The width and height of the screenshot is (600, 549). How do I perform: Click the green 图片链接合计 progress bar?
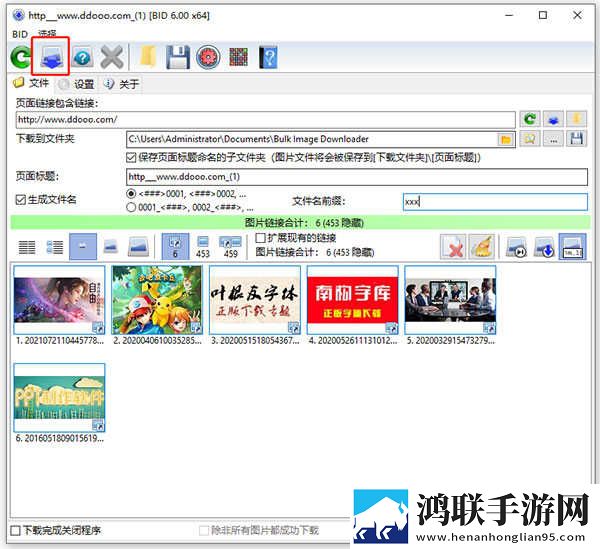pyautogui.click(x=300, y=223)
